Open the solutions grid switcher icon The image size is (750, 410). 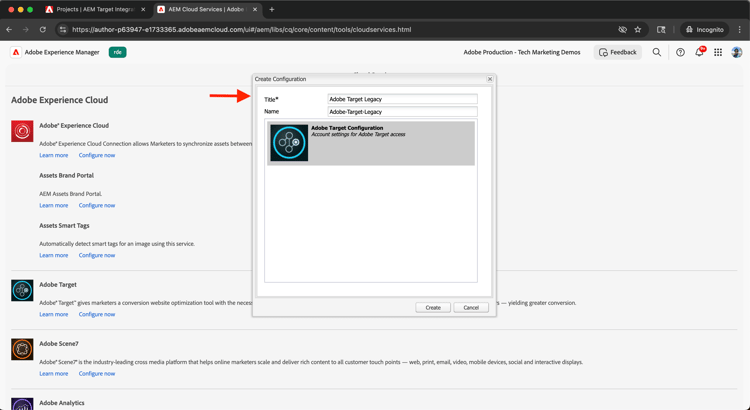(x=718, y=52)
